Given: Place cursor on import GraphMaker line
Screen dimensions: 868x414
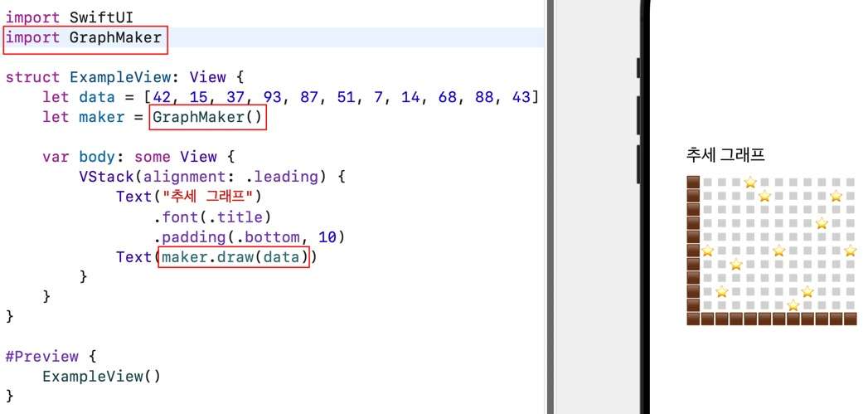Looking at the screenshot, I should 84,37.
